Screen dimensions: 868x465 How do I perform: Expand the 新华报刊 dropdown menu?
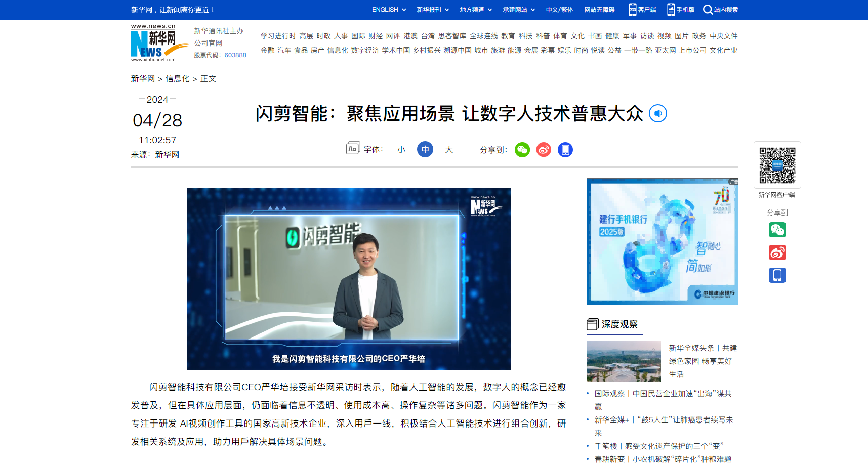pyautogui.click(x=433, y=10)
